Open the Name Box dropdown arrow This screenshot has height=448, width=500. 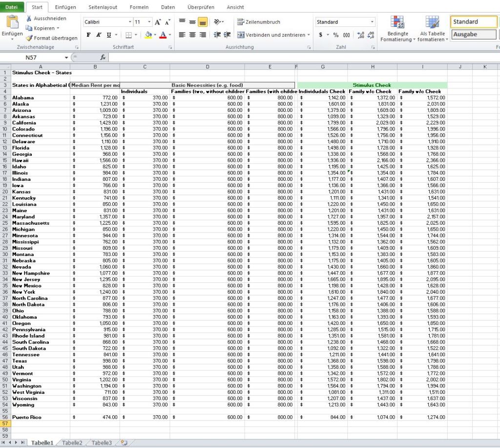tap(66, 58)
